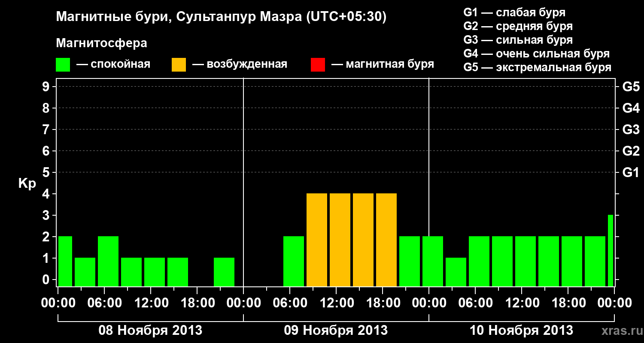Click the 'Магнитосфера' heading
Screen dimensions: 644x343
pos(101,43)
